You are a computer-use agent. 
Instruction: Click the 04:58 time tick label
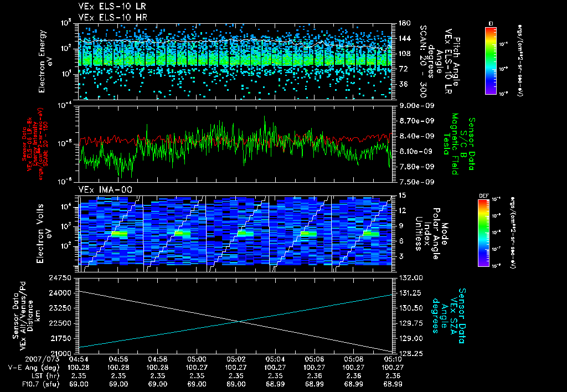158,359
